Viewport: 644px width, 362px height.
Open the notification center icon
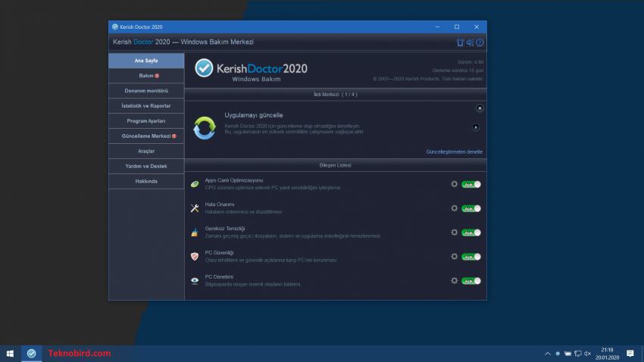[630, 354]
